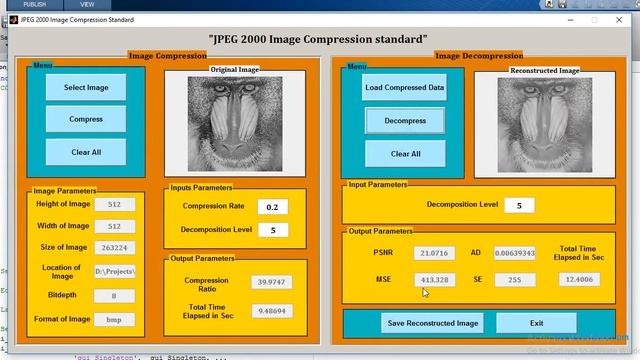
Task: Click the MSE value 413.328
Action: tap(435, 280)
